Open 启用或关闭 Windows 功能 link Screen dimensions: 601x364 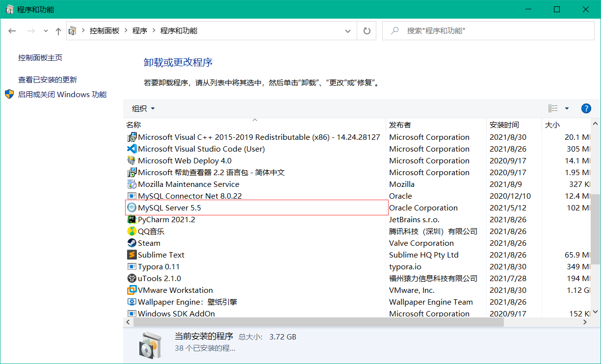click(62, 95)
